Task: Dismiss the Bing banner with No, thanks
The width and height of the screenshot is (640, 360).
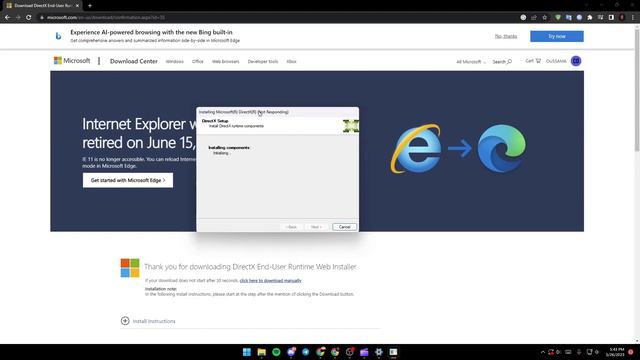Action: pyautogui.click(x=506, y=36)
